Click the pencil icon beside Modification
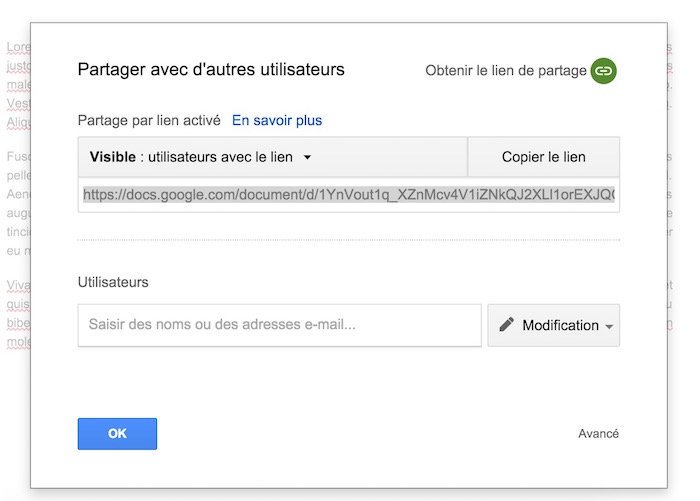The width and height of the screenshot is (700, 501). click(x=507, y=325)
